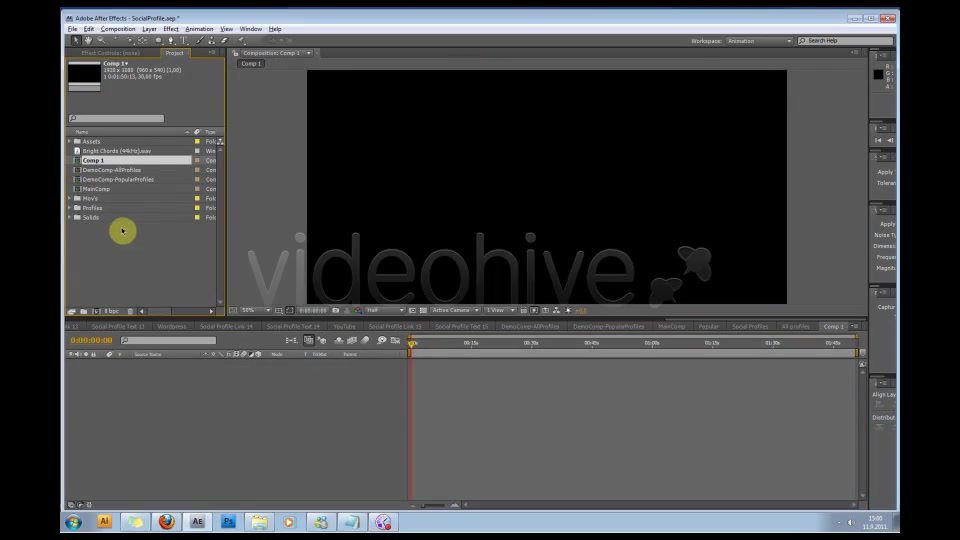Select DemoComp-AllProfiles in project list
This screenshot has height=540, width=960.
(111, 170)
